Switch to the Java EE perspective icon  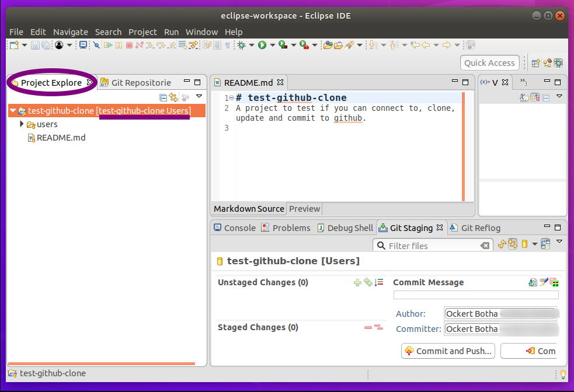tap(547, 63)
